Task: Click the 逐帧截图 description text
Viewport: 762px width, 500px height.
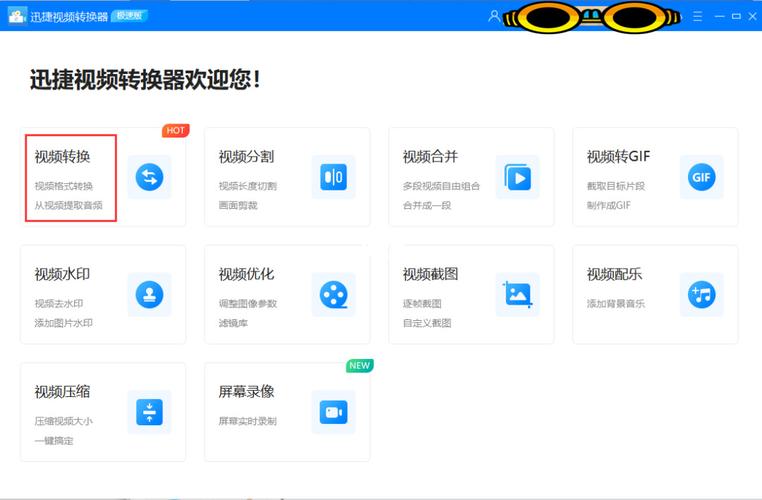Action: point(422,304)
